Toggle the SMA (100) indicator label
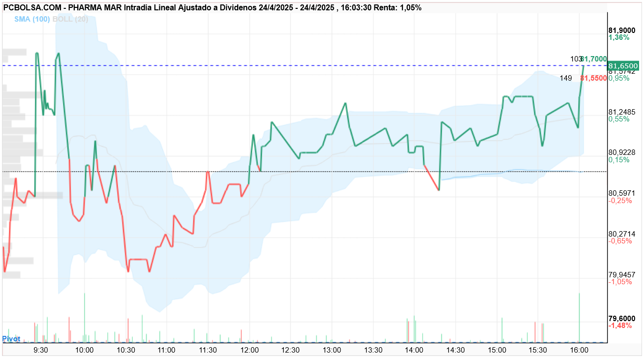The height and width of the screenshot is (358, 644). coord(31,19)
